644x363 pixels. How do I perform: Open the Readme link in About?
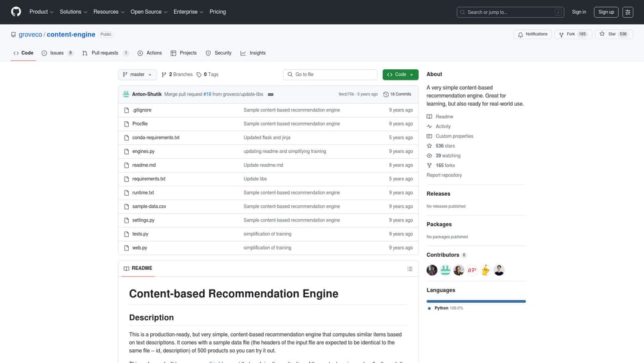click(440, 117)
